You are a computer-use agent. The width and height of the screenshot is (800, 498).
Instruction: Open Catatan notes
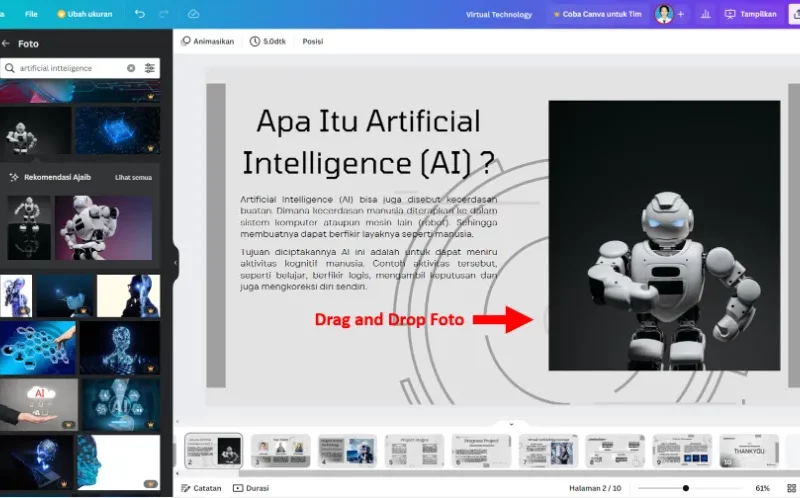pyautogui.click(x=202, y=488)
